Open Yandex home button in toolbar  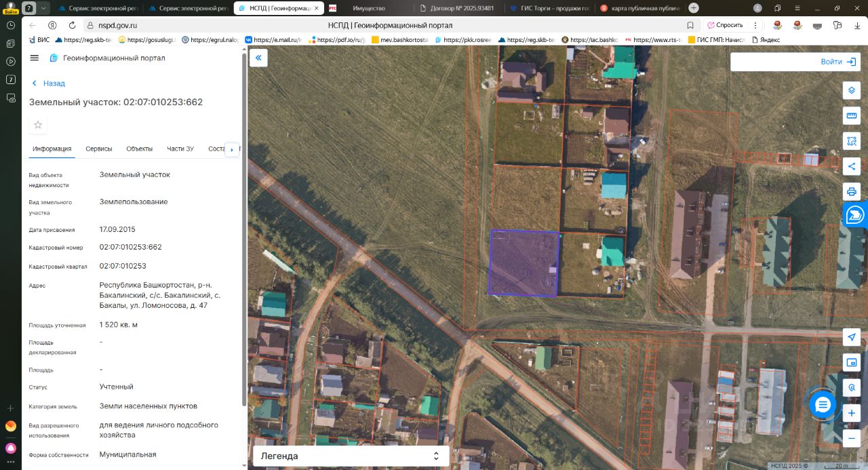click(51, 25)
